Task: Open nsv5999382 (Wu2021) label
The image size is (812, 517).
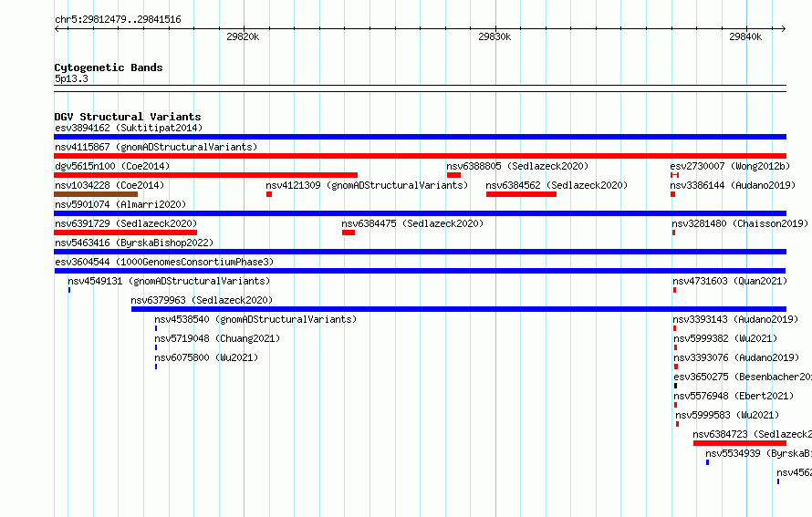Action: (725, 338)
